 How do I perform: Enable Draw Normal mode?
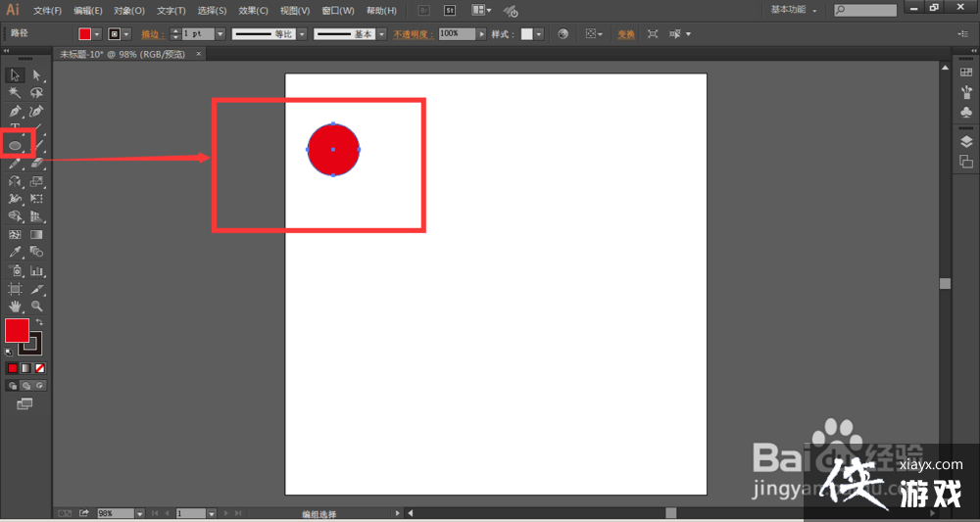(13, 386)
